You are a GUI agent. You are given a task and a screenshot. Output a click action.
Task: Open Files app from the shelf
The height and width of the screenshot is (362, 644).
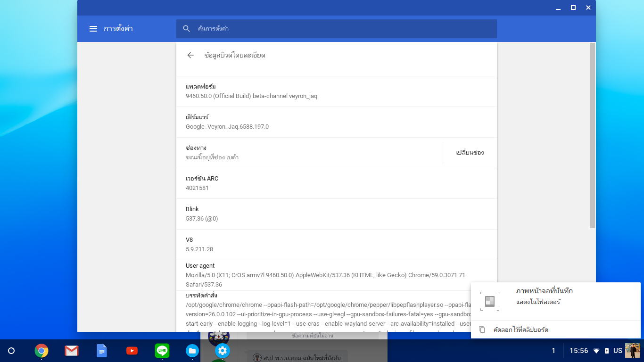click(x=192, y=351)
